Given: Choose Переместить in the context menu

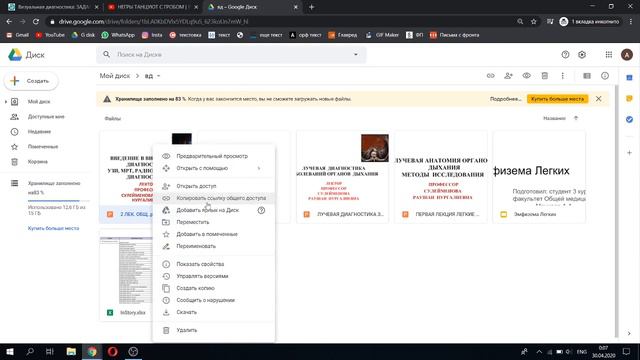Looking at the screenshot, I should point(213,222).
